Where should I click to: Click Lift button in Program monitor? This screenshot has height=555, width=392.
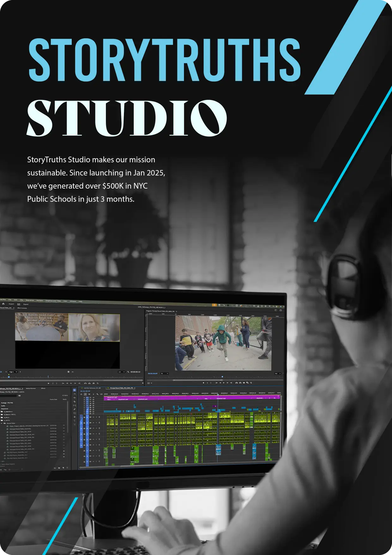pos(236,383)
